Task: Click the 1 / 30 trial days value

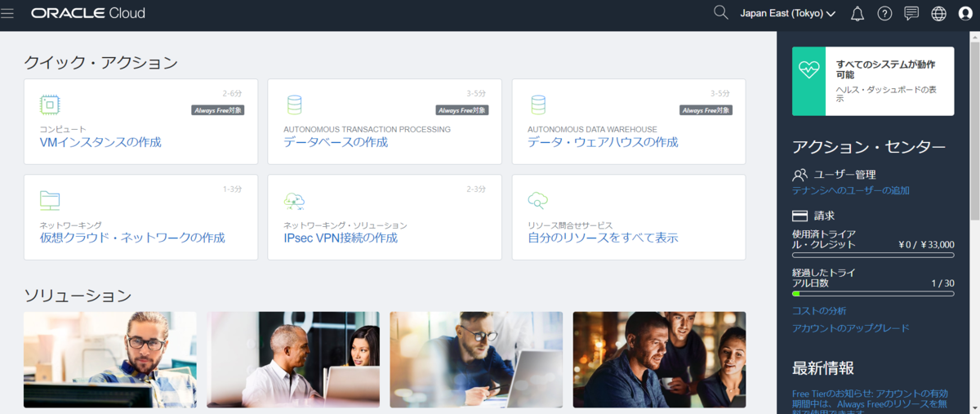Action: (943, 283)
